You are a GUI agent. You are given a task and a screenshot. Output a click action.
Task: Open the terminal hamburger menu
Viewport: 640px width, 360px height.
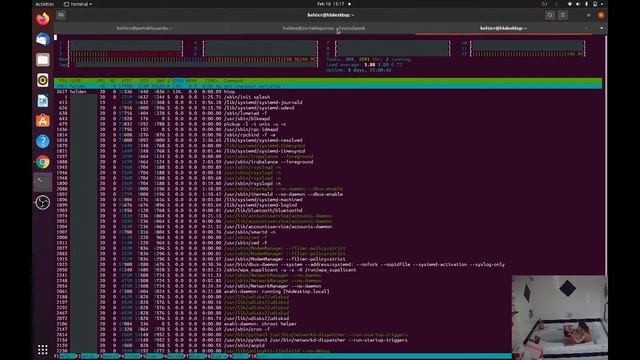click(x=562, y=15)
